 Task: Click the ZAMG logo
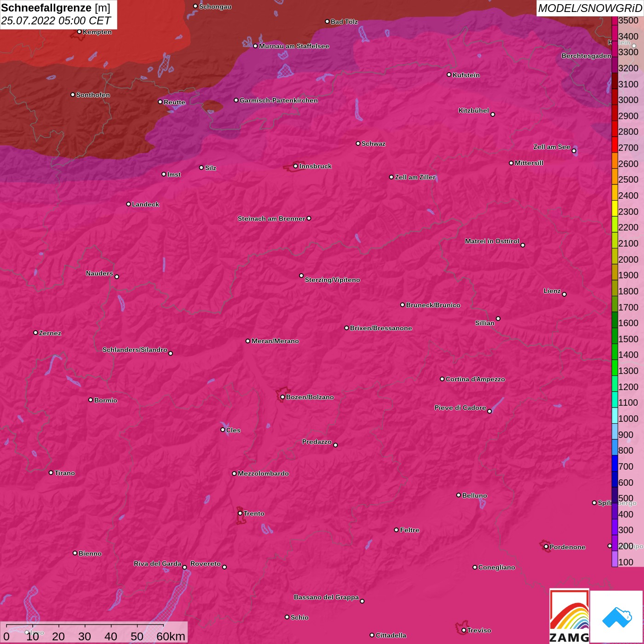tap(569, 616)
